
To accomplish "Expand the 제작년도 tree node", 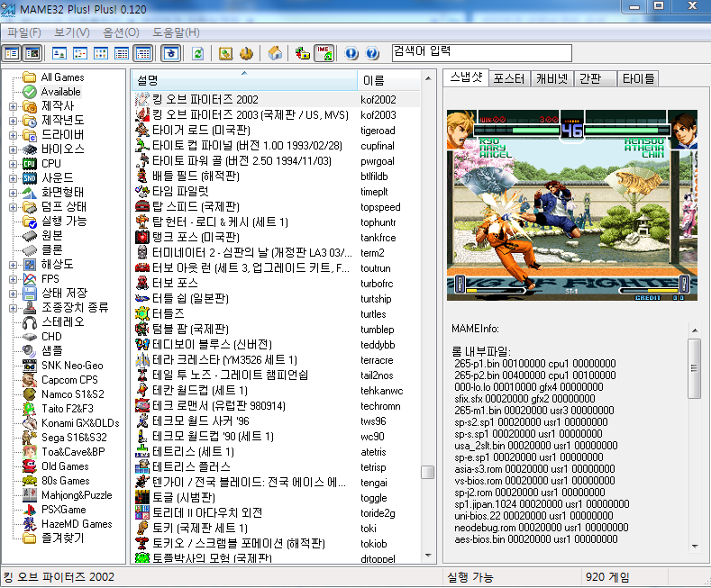I will (13, 121).
